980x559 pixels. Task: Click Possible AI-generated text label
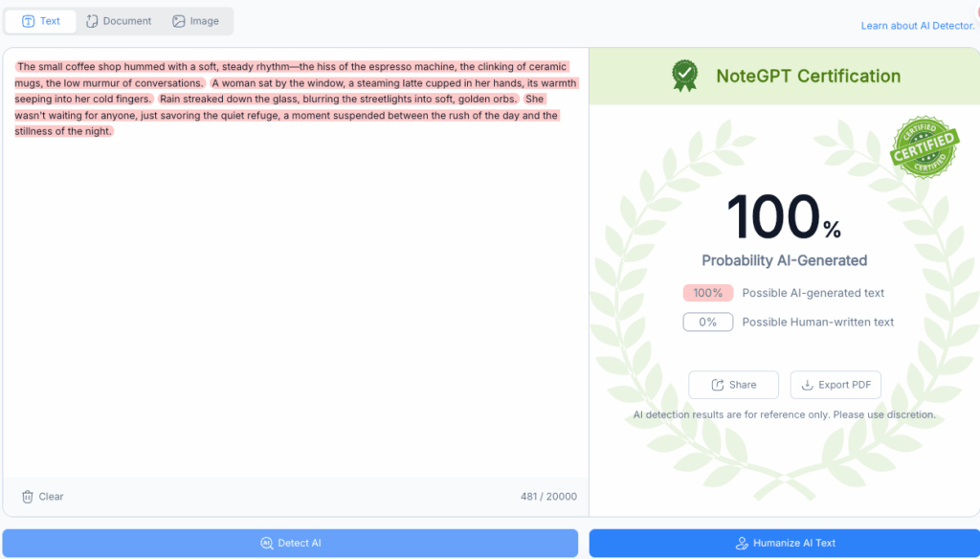pos(813,293)
